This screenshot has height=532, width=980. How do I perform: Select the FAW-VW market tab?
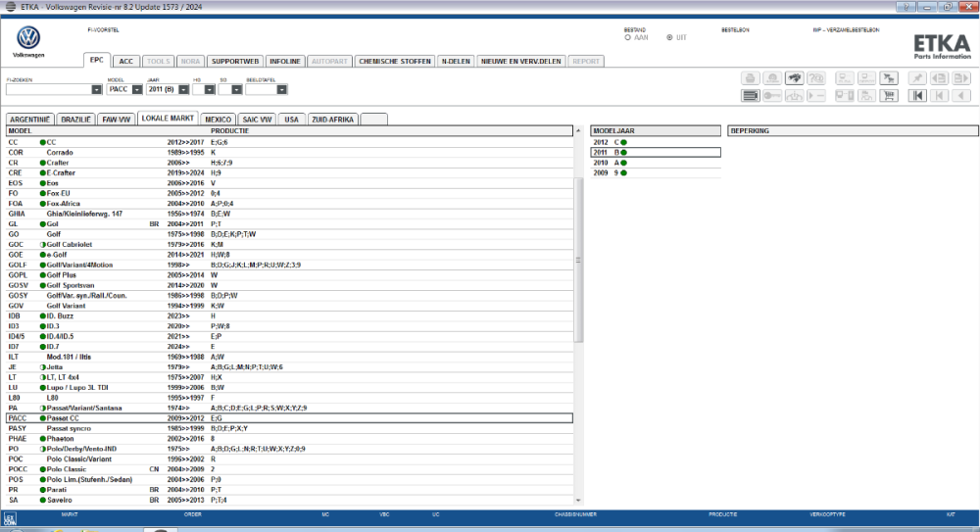117,120
